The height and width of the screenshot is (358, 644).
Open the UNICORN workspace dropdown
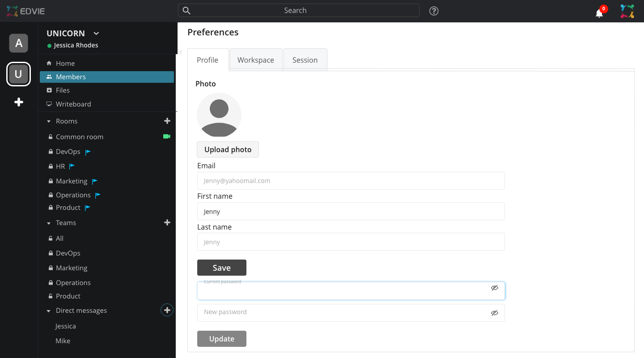click(x=96, y=33)
